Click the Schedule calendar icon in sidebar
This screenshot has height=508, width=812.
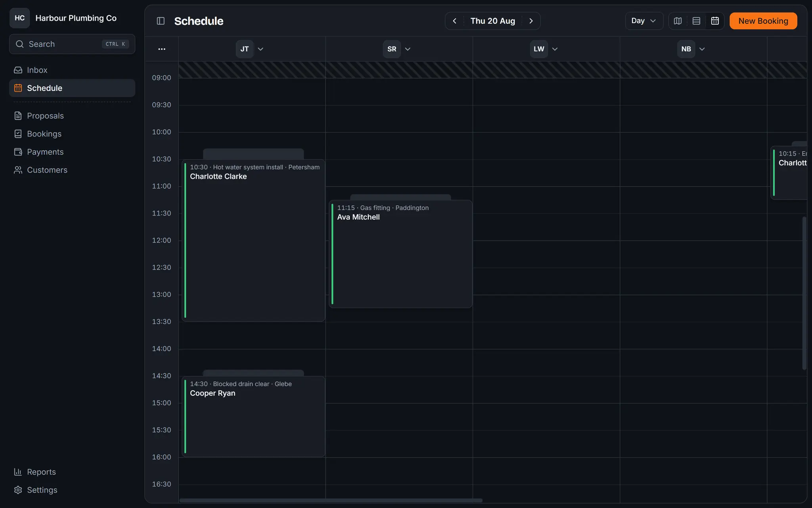click(x=18, y=88)
